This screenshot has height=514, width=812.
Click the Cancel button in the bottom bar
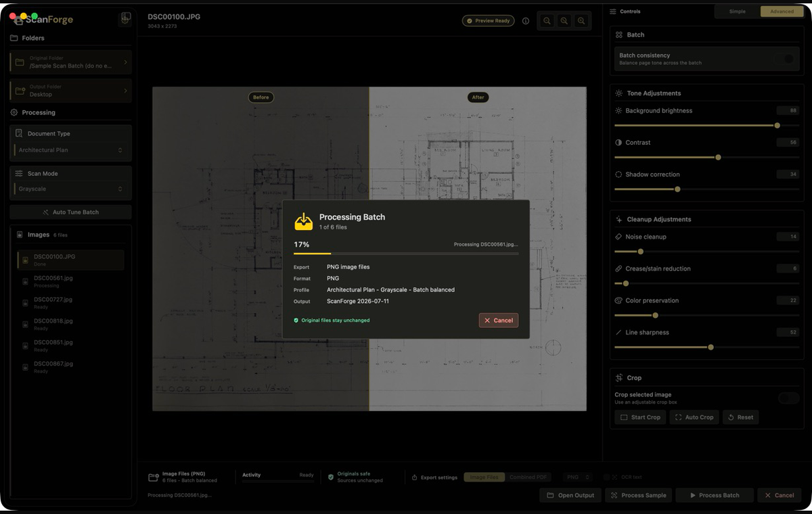click(780, 495)
